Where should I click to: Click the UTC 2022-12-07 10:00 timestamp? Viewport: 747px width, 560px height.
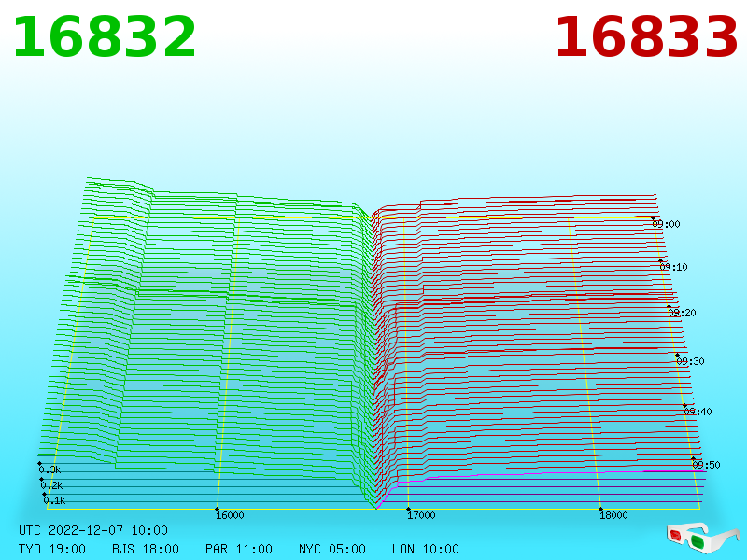[93, 530]
